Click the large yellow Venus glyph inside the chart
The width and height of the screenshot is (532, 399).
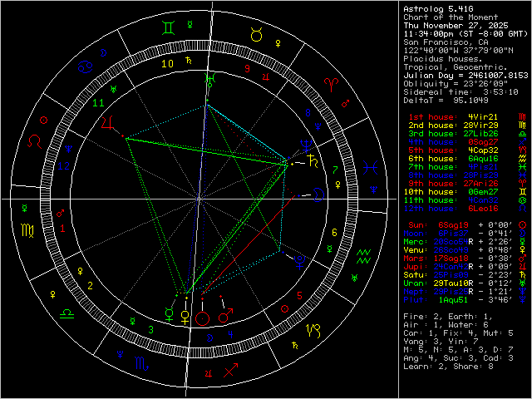[x=185, y=318]
